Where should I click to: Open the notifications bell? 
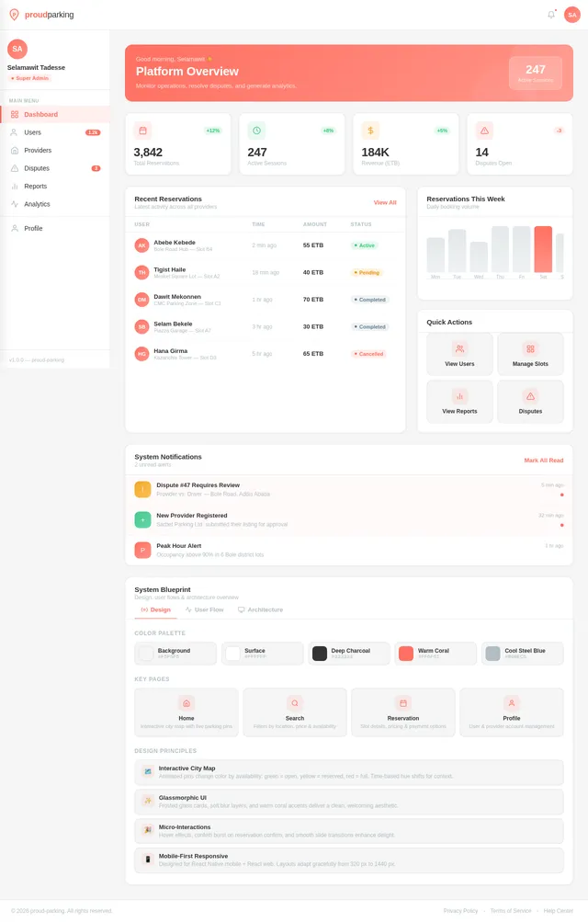coord(551,15)
